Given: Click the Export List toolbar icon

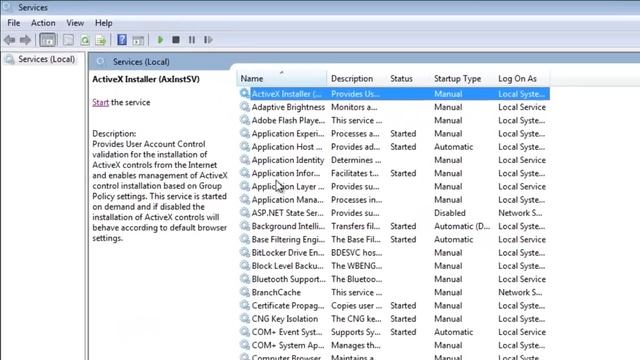Looking at the screenshot, I should [100, 40].
